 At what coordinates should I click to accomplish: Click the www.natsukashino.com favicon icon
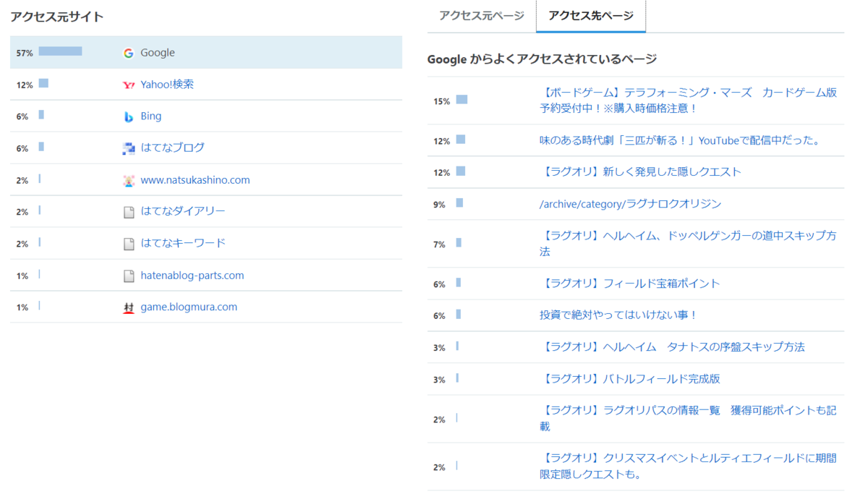(129, 180)
